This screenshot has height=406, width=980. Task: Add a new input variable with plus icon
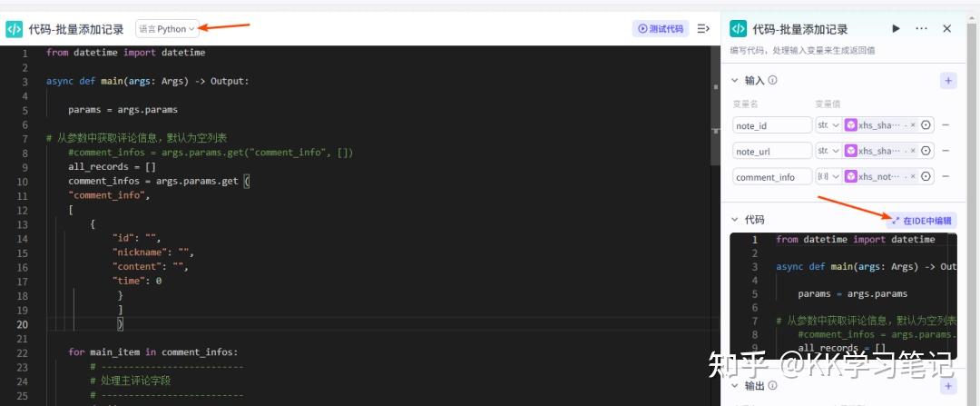pyautogui.click(x=948, y=81)
